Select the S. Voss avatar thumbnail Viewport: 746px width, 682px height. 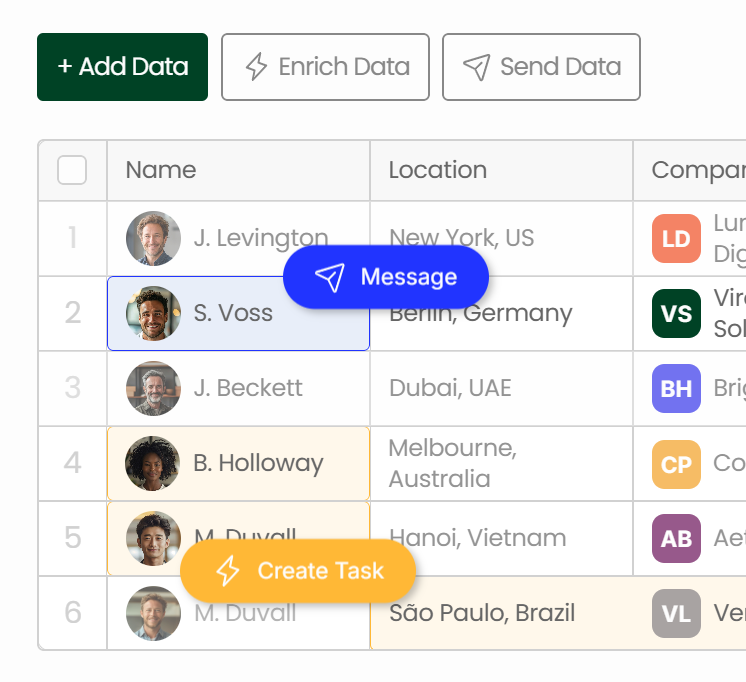(x=153, y=313)
